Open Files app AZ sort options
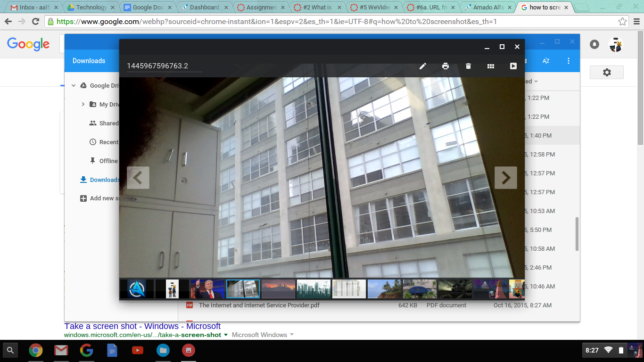The width and height of the screenshot is (644, 362). tap(546, 61)
